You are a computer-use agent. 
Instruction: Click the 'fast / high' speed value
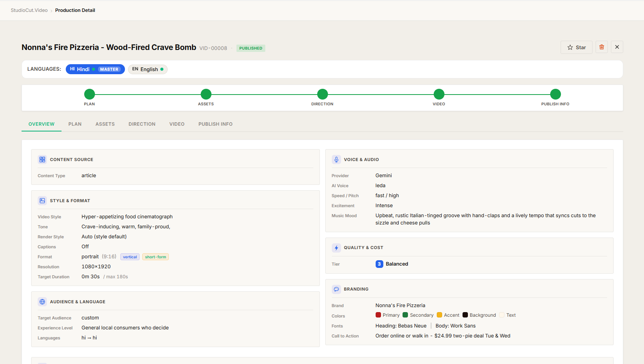tap(387, 196)
